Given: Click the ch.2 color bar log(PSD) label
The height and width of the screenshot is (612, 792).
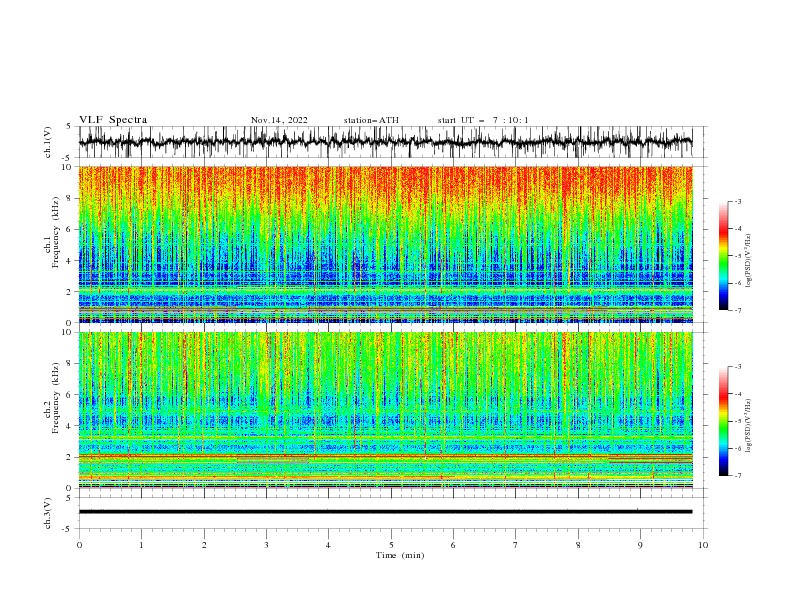Looking at the screenshot, I should click(749, 425).
